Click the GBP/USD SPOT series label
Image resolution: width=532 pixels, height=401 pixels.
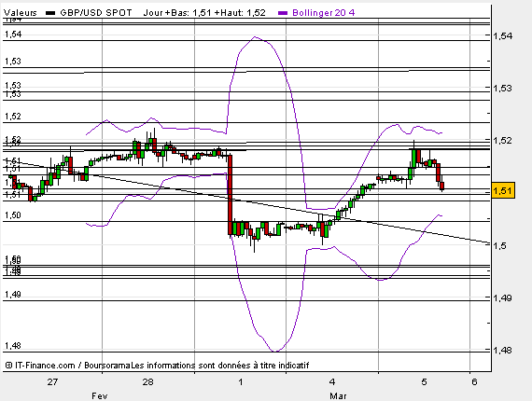point(96,13)
